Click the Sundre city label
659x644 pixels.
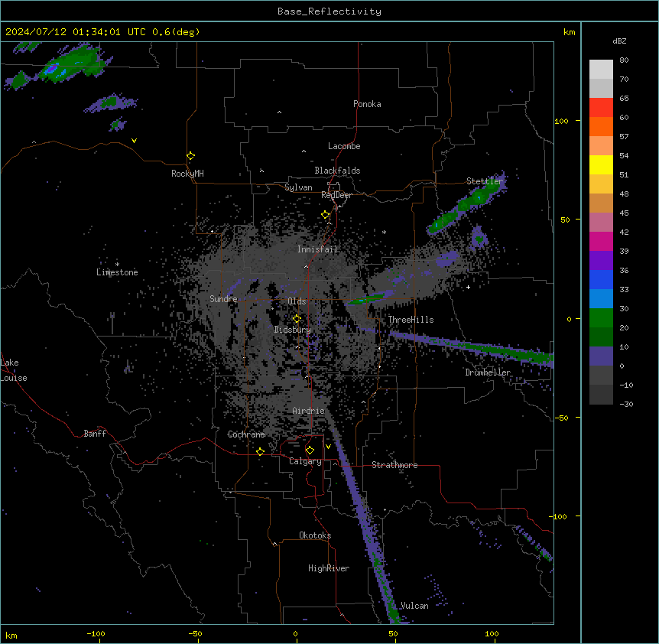[x=223, y=299]
